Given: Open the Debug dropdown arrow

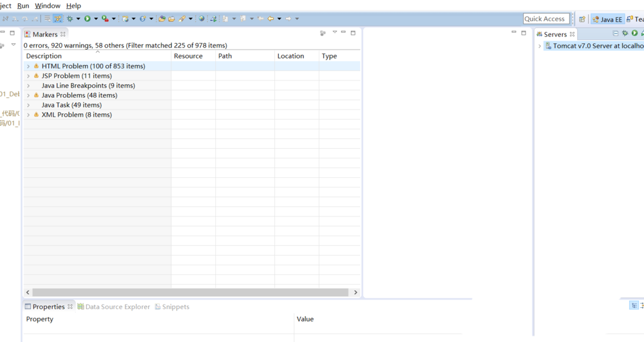Looking at the screenshot, I should (78, 19).
